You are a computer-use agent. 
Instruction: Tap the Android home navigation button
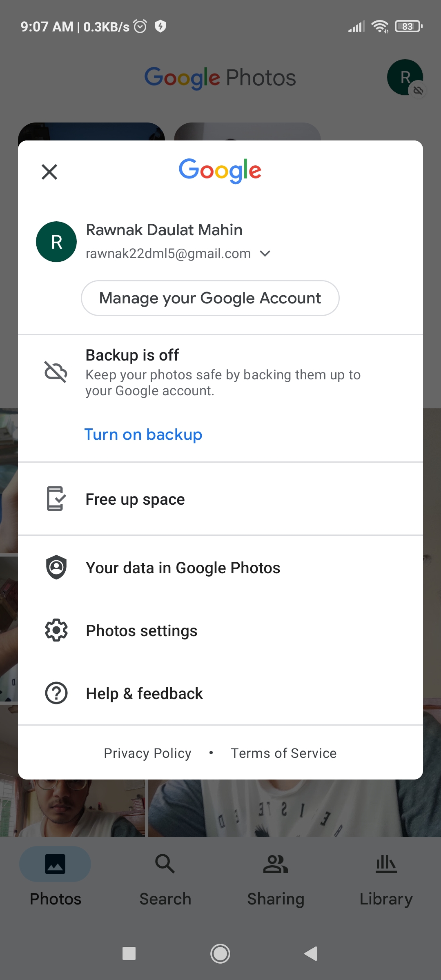220,953
